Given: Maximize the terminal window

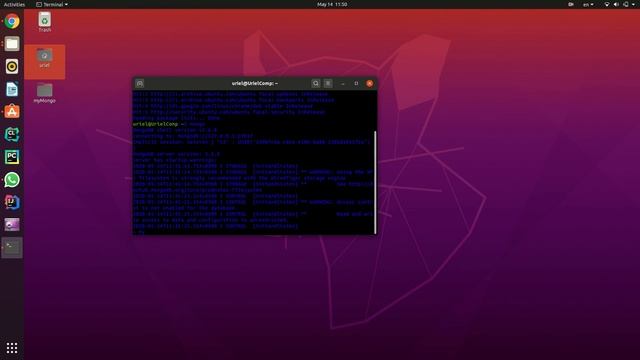Looking at the screenshot, I should 356,83.
